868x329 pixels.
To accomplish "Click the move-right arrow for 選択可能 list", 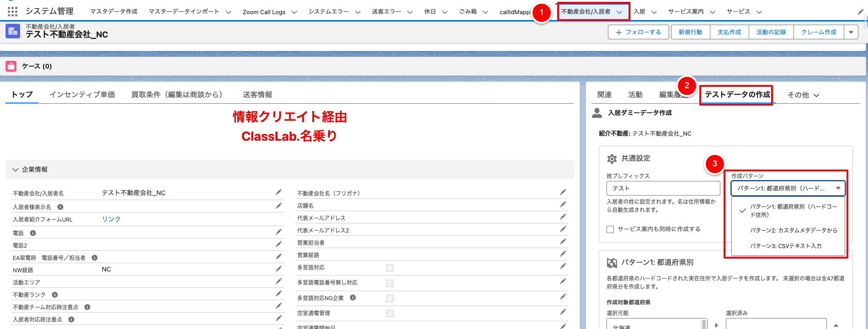I will coord(717,325).
